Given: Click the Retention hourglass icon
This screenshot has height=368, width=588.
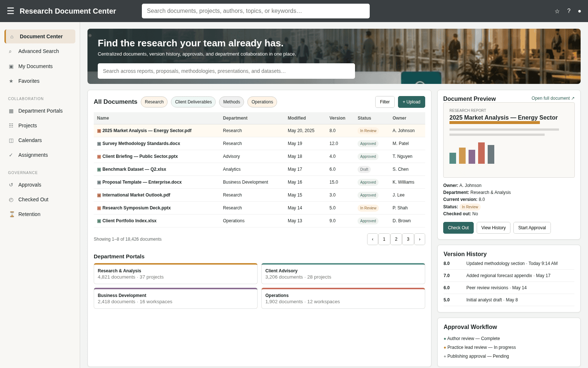Looking at the screenshot, I should pos(12,214).
